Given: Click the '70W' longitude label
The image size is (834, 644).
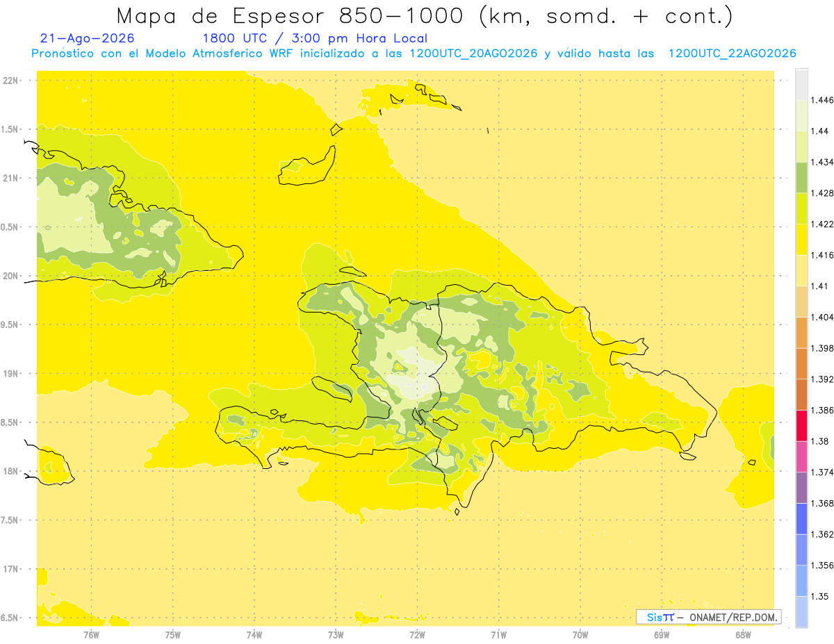Looking at the screenshot, I should click(580, 635).
